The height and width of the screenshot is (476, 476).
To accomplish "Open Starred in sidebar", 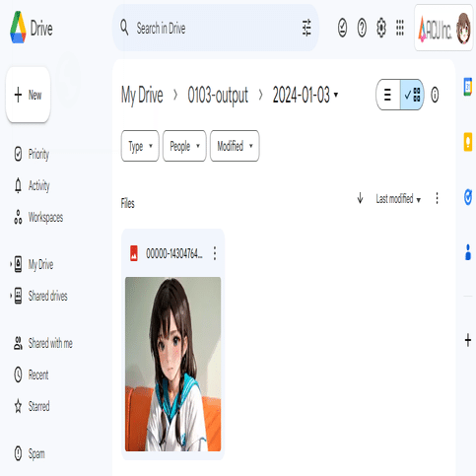I will 32,406.
